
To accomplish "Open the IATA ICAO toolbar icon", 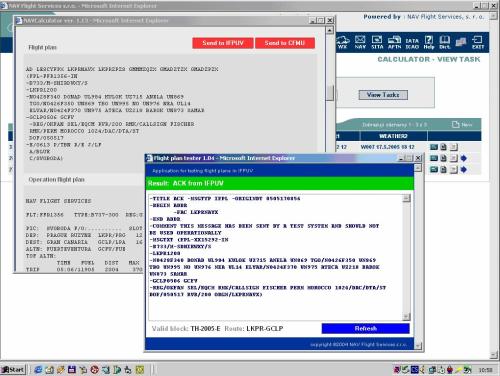I will (x=412, y=44).
